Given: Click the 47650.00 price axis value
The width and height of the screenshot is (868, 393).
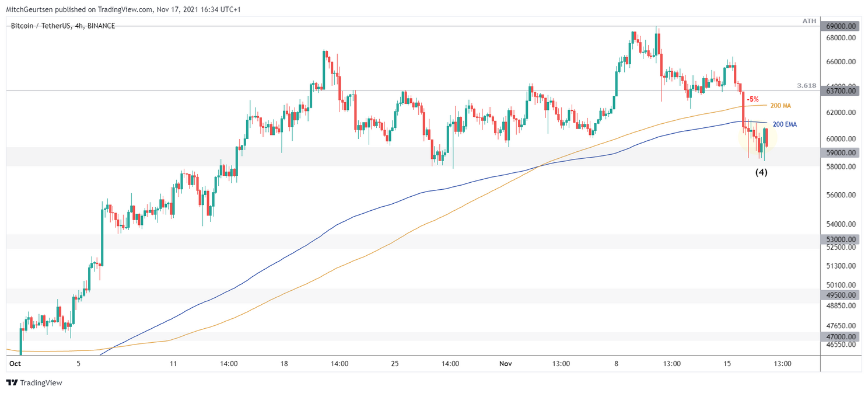Looking at the screenshot, I should coord(841,326).
